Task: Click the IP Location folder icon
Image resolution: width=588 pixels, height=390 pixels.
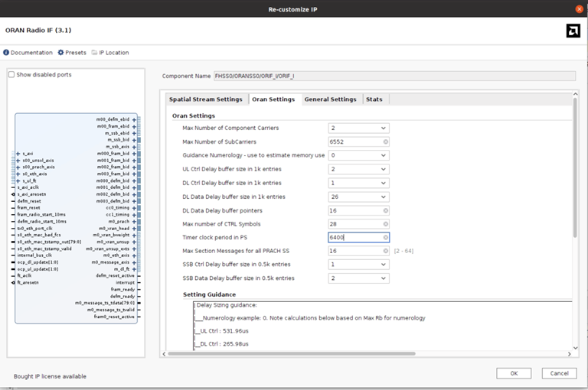Action: (94, 53)
